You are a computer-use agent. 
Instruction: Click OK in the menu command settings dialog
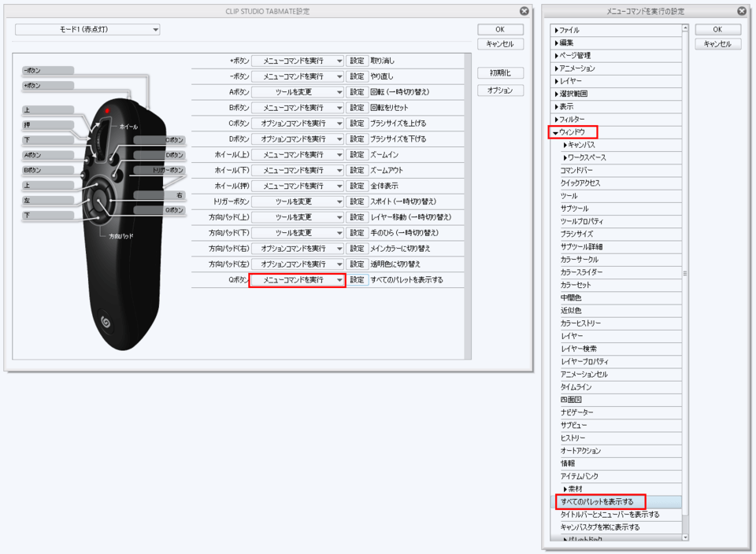[x=717, y=29]
